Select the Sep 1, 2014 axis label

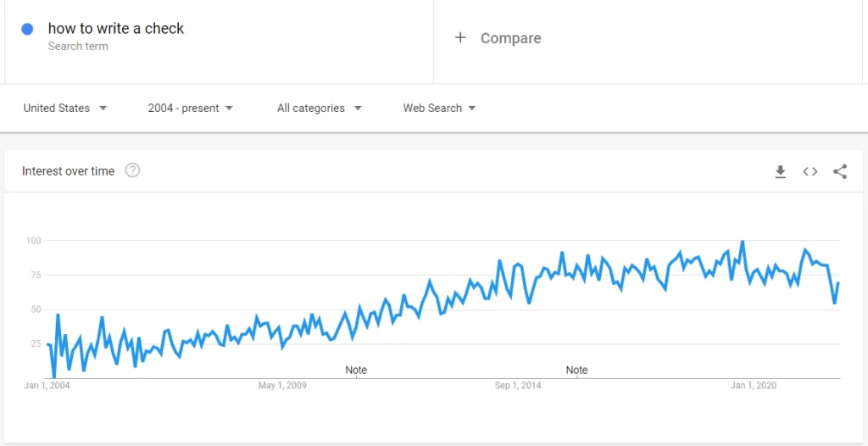[x=518, y=386]
